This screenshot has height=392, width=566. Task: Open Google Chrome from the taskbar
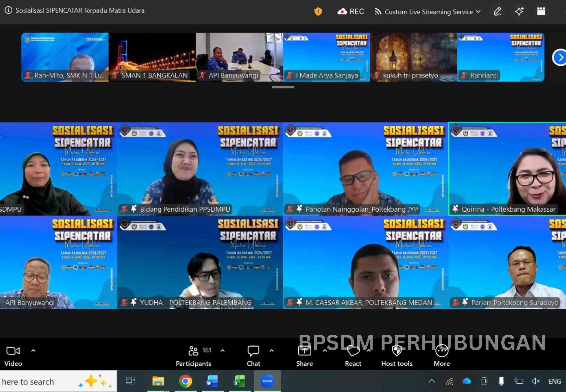[186, 381]
